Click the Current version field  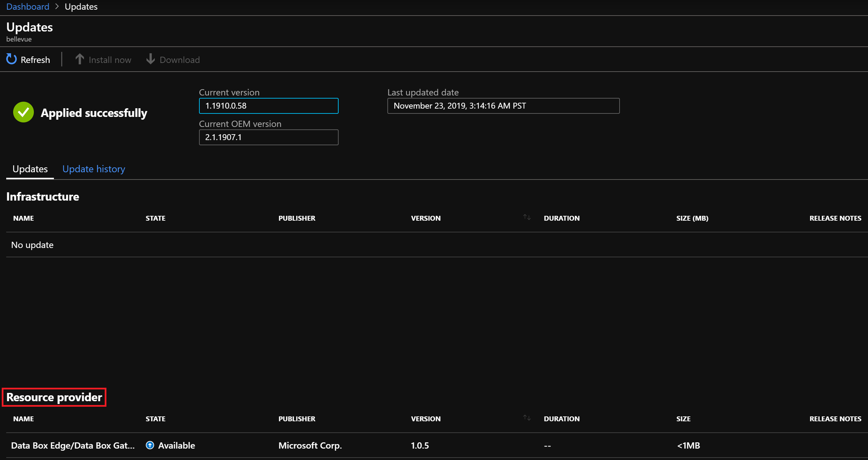point(268,106)
